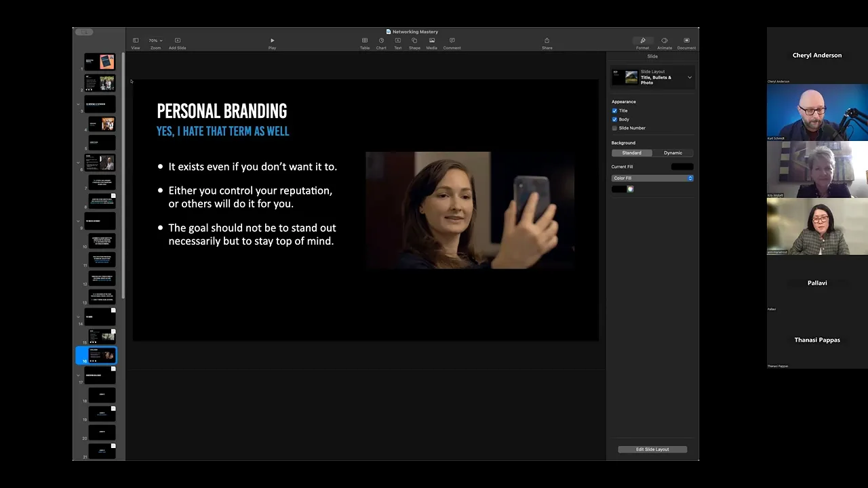Select slide 19 thumbnail in navigator
868x488 pixels.
(102, 413)
